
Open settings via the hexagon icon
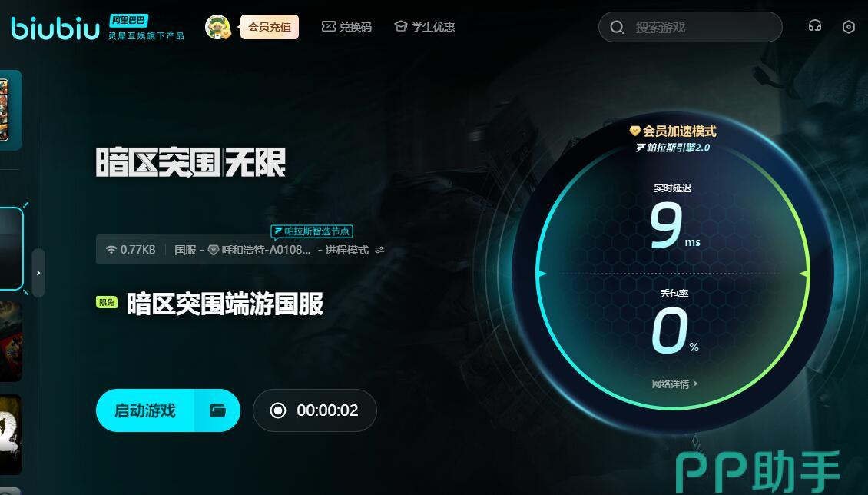[848, 27]
